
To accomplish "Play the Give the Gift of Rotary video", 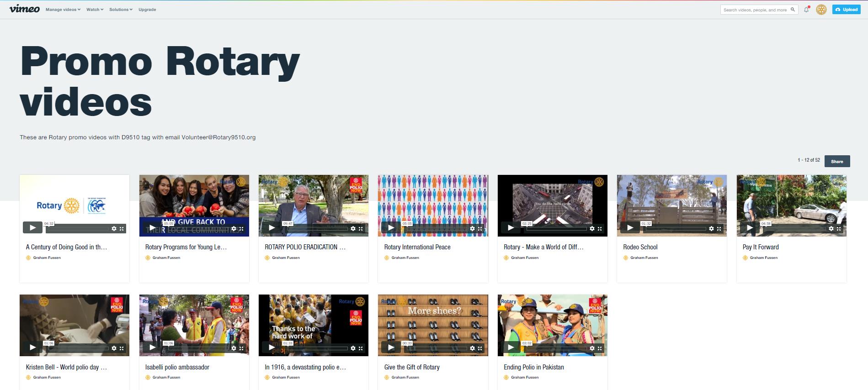I will (391, 348).
